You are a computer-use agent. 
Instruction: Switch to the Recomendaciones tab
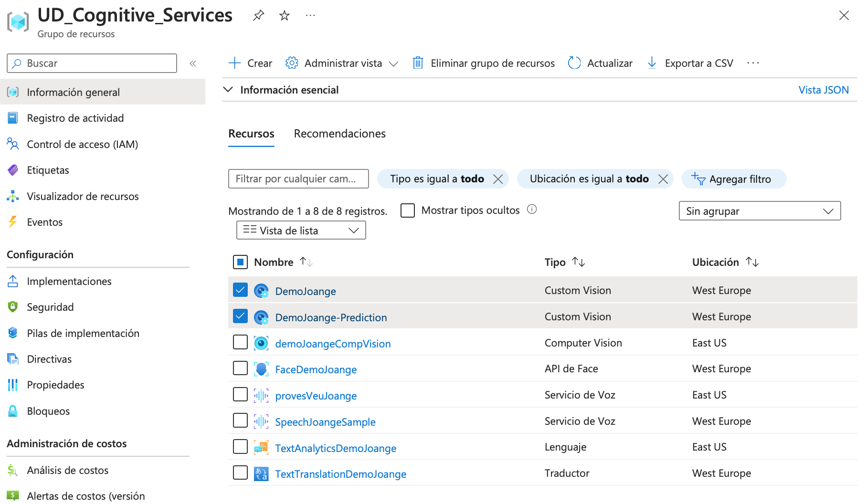339,134
